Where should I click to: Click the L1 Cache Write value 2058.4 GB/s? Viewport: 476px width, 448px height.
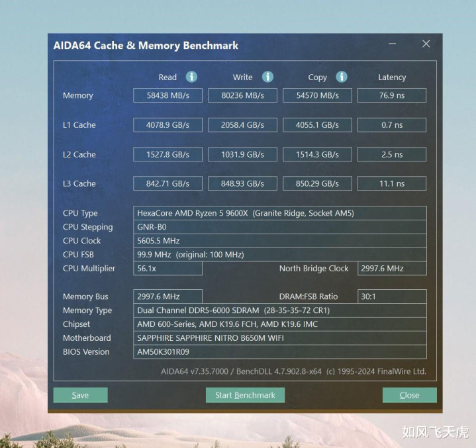242,125
